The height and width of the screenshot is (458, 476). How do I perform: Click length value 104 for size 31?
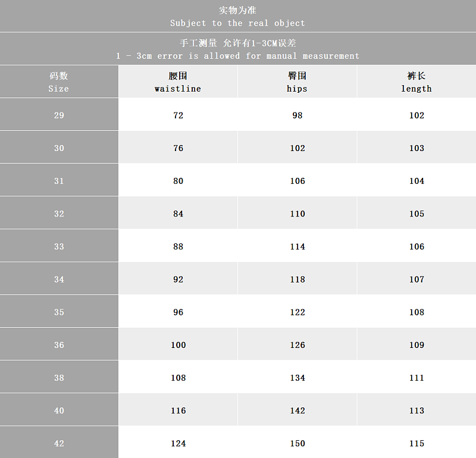pyautogui.click(x=416, y=180)
